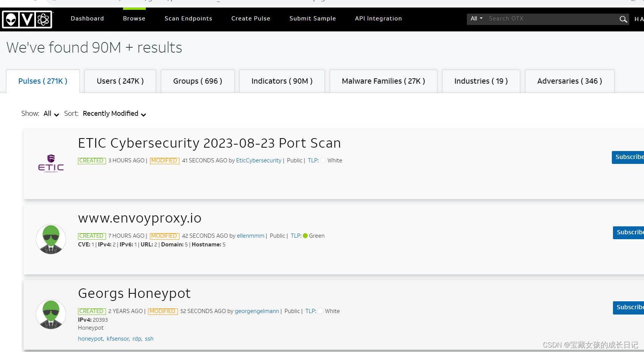Viewport: 644px width, 352px height.
Task: Click the search magnifier icon
Action: point(623,19)
